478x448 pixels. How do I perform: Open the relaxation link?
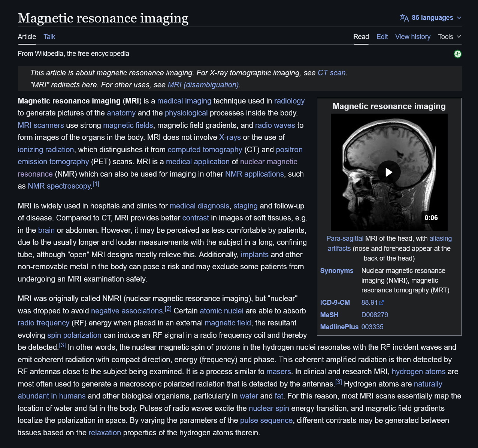coord(105,433)
